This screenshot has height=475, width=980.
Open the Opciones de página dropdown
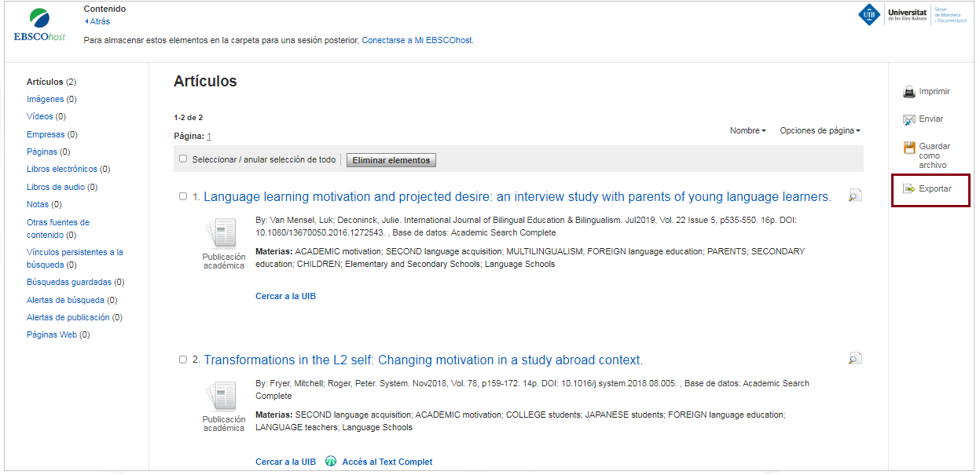click(x=820, y=131)
